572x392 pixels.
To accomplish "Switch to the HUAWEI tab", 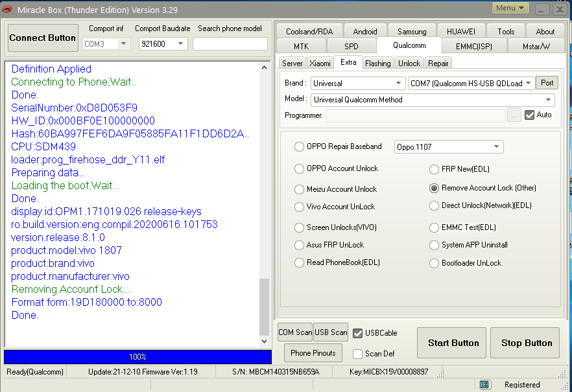I will 460,32.
